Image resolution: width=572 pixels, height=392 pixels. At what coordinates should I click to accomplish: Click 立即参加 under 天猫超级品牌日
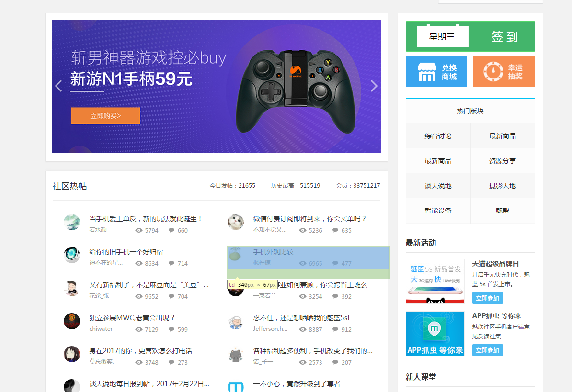[x=487, y=298]
